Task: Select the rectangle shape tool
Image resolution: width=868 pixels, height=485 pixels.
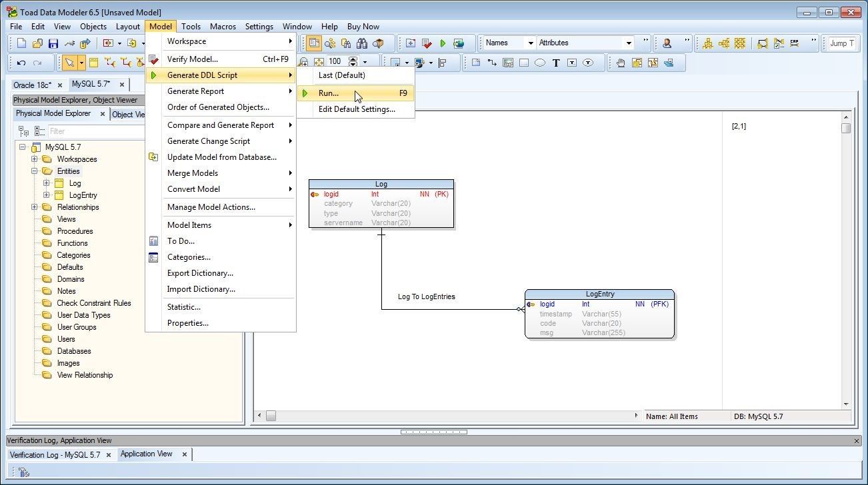Action: (x=524, y=63)
